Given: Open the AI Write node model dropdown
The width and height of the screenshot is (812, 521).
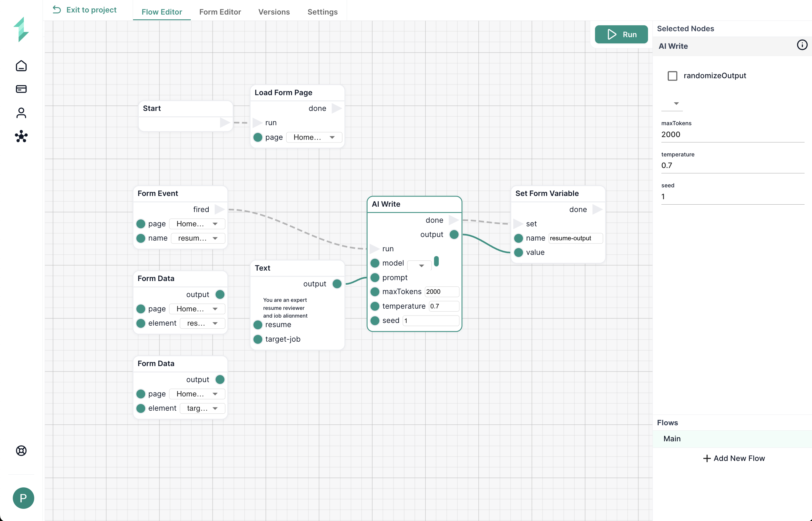Looking at the screenshot, I should [419, 265].
